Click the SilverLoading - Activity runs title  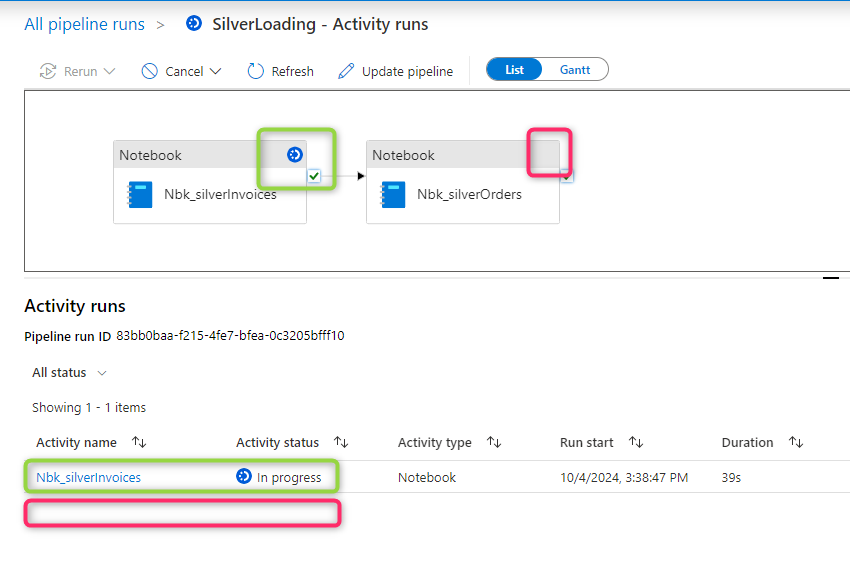(320, 24)
